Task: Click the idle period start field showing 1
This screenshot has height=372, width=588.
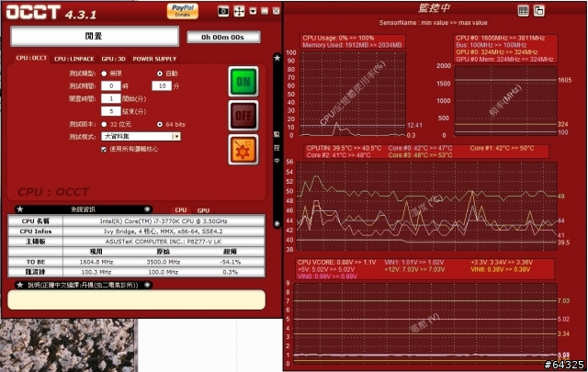Action: pos(111,98)
